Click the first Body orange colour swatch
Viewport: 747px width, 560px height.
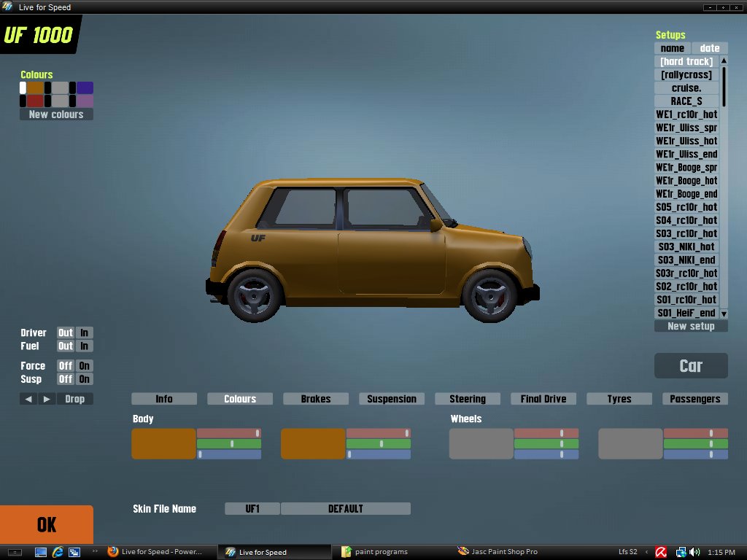[164, 444]
